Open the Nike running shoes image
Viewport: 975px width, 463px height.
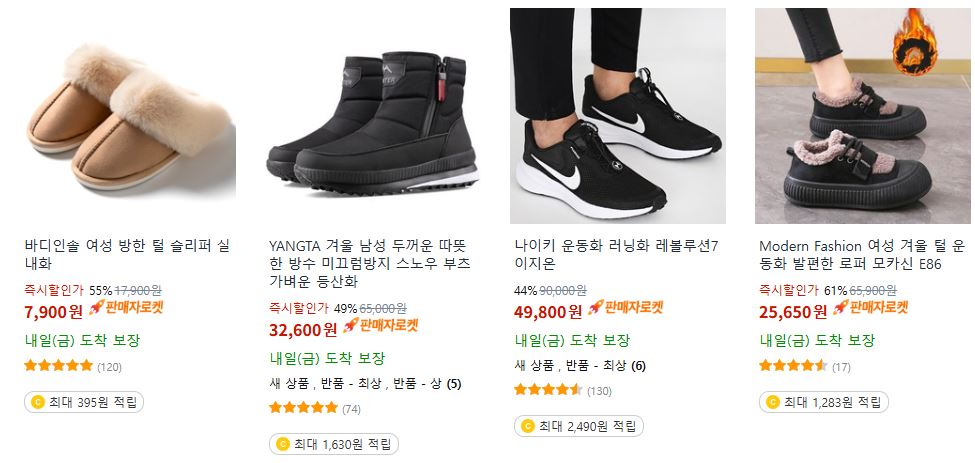point(617,116)
